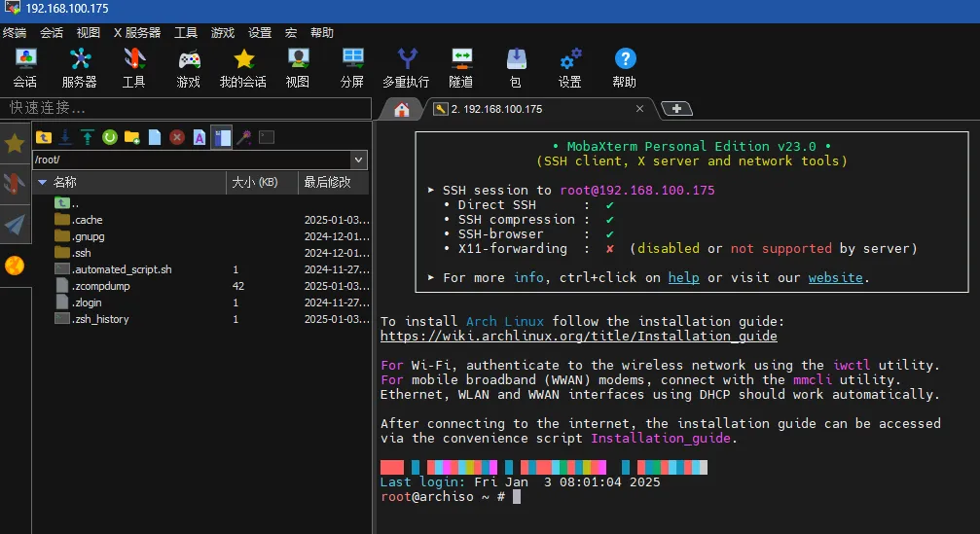Click the /root/ path field
Screen dimensions: 980x534
192,160
